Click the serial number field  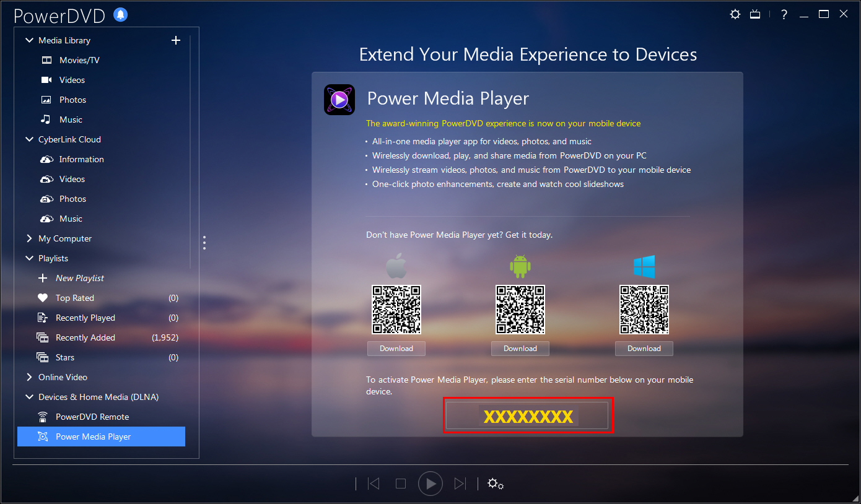click(x=528, y=416)
